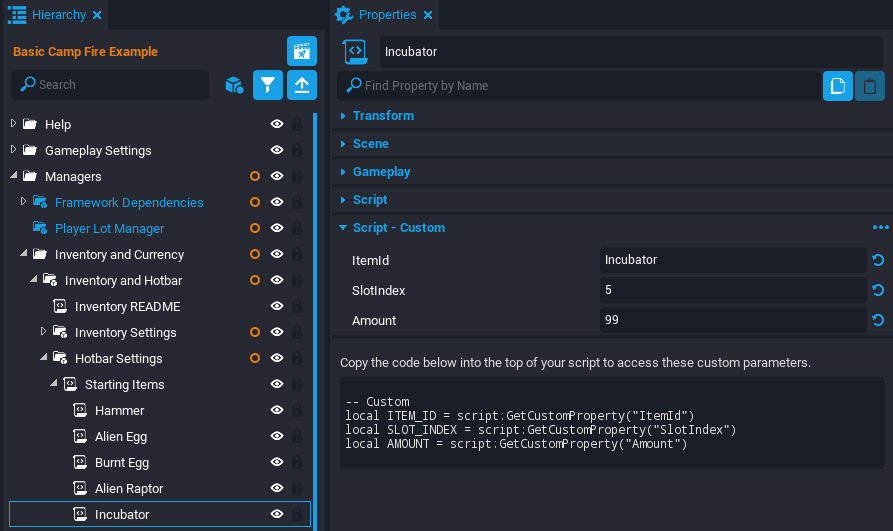Expand the Framework Dependencies item
The image size is (893, 531).
click(24, 202)
